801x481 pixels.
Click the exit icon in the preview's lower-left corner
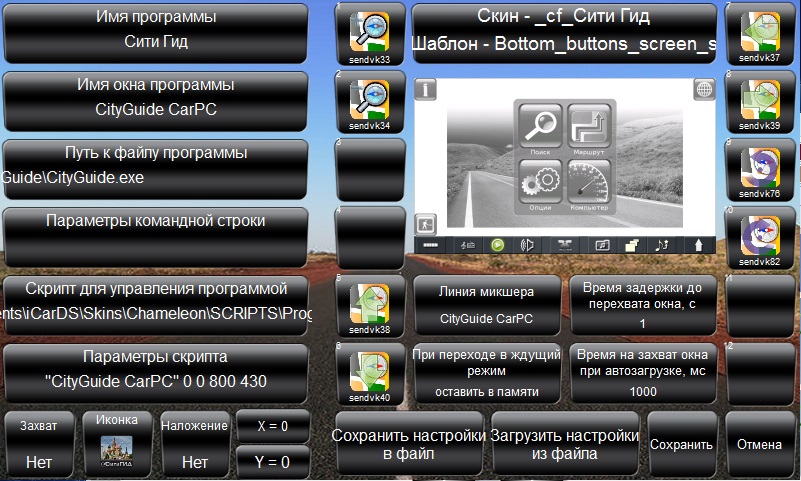pos(425,224)
